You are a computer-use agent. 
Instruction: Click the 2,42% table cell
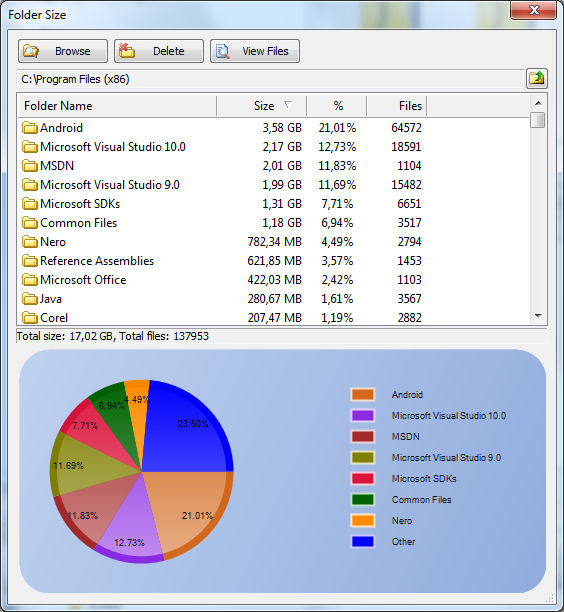tap(337, 280)
